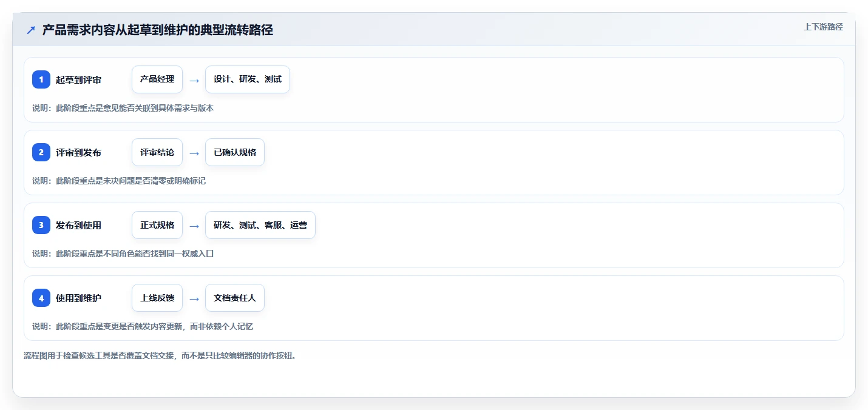Click the footer text starting with 流程图用于检查候选工具
868x410 pixels.
click(160, 355)
